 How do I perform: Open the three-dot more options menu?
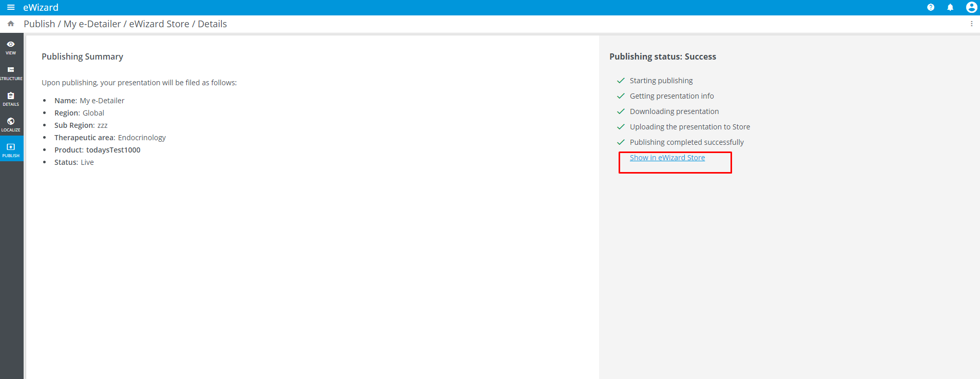pos(971,24)
